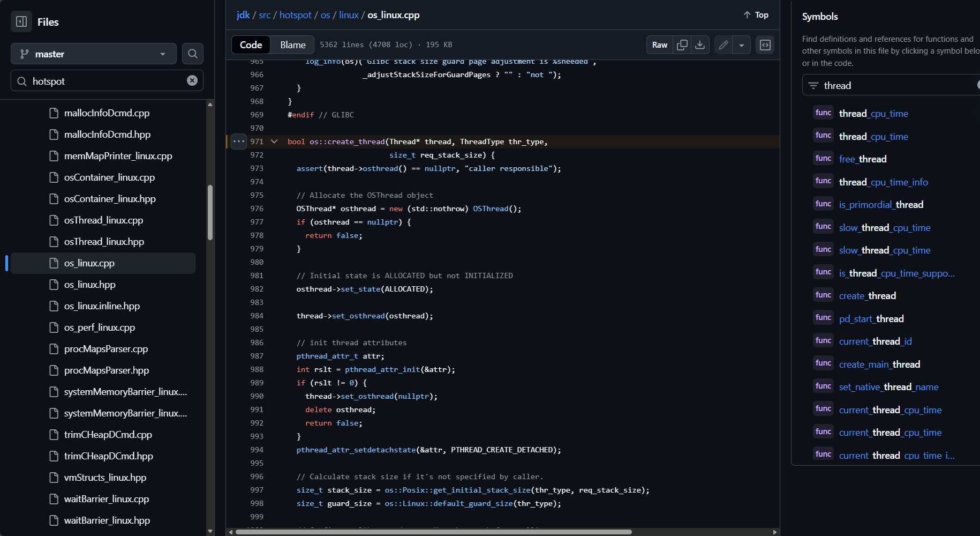Open procMapsParser.cpp file

(106, 349)
